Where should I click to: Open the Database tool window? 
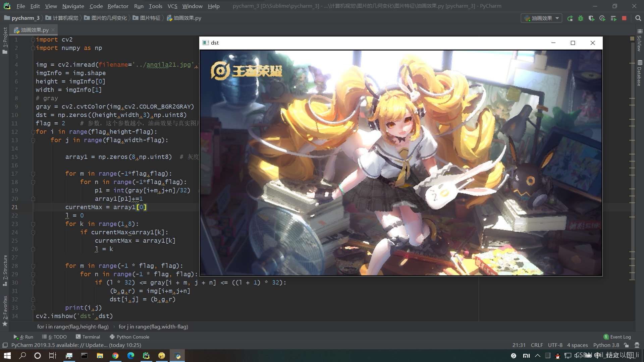[x=640, y=73]
